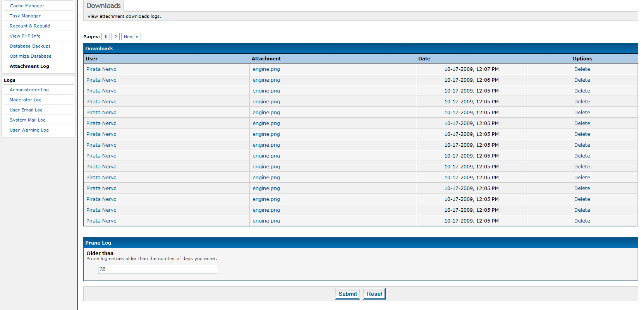Submit the Prune Log form
644x310 pixels.
(347, 294)
